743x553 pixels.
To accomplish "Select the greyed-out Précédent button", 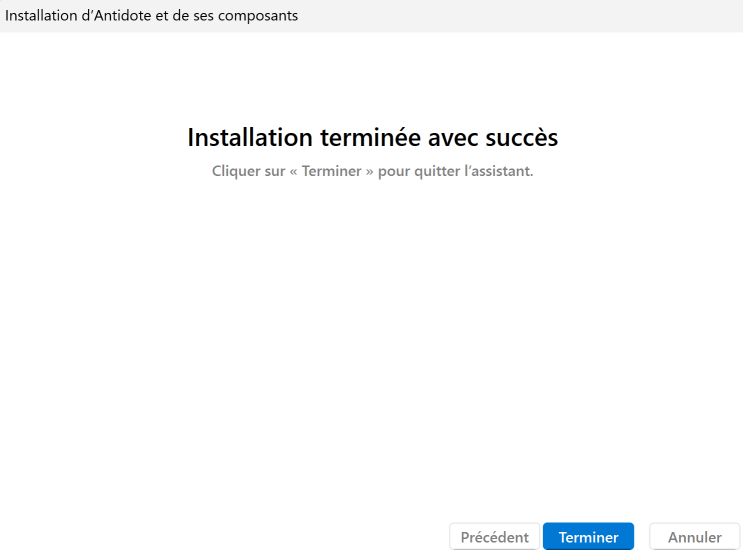I will coord(494,537).
